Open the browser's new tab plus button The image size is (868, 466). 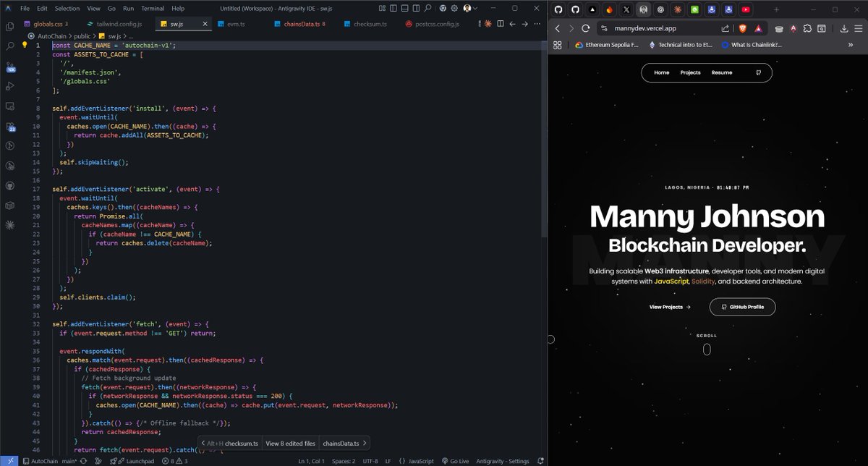pyautogui.click(x=776, y=9)
